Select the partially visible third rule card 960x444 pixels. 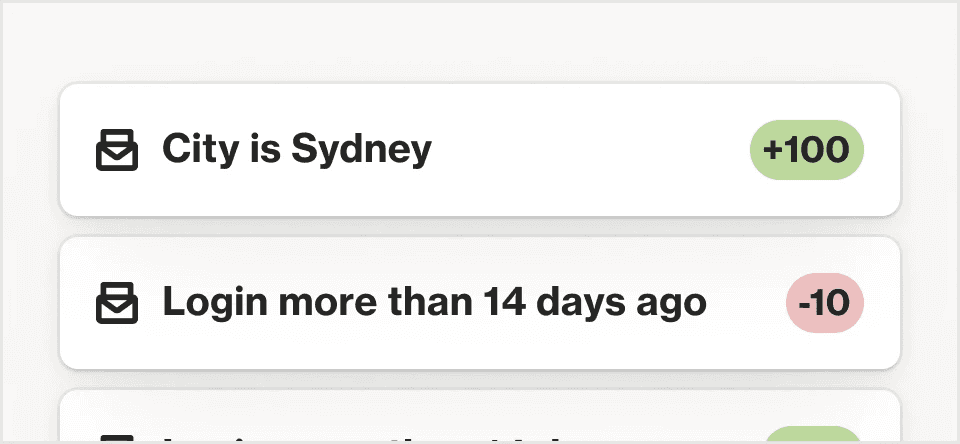(480, 416)
